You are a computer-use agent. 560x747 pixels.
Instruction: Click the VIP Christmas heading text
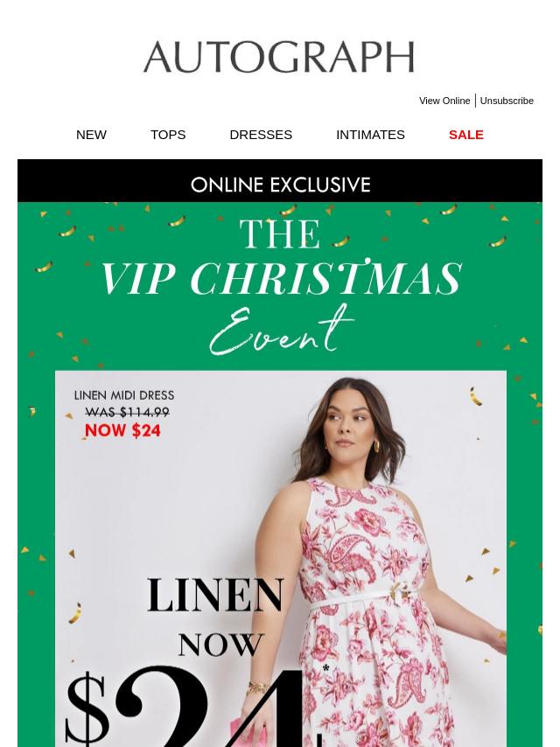coord(281,278)
